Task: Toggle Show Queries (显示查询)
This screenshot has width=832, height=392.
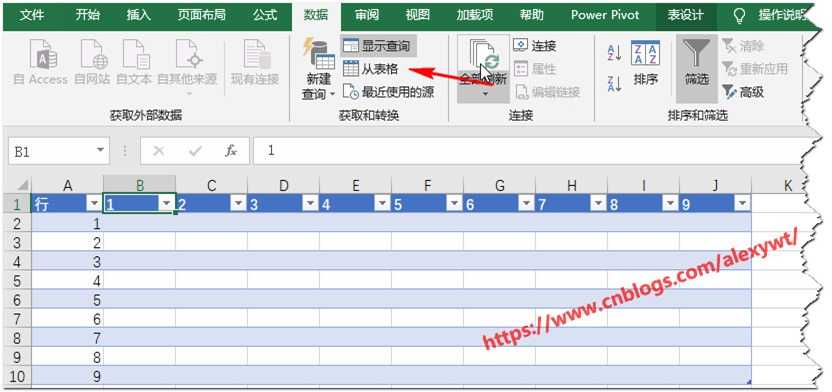Action: click(x=379, y=46)
